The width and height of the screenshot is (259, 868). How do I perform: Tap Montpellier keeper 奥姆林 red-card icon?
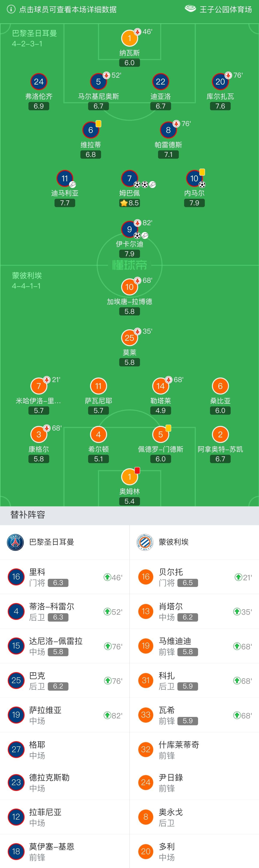click(137, 470)
